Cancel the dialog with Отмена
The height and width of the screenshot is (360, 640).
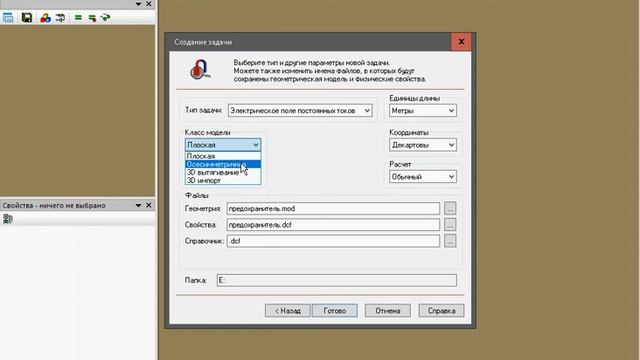388,311
